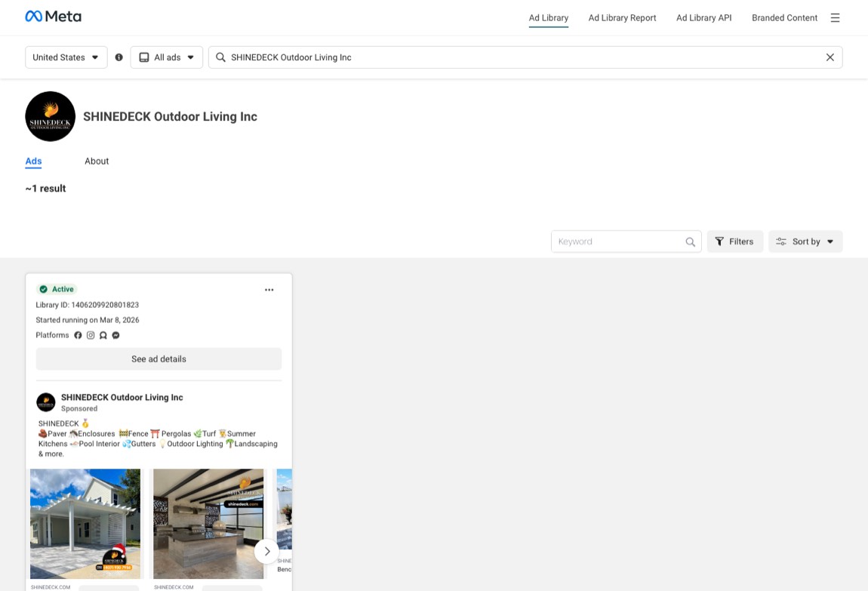Open the white pergola ad image

[x=85, y=524]
